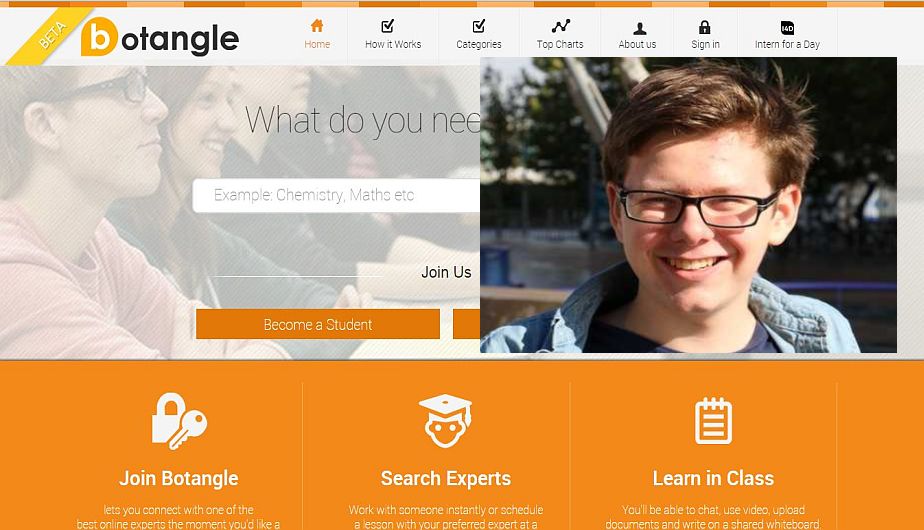Click the graduation cap expert icon
924x530 pixels.
pos(446,421)
